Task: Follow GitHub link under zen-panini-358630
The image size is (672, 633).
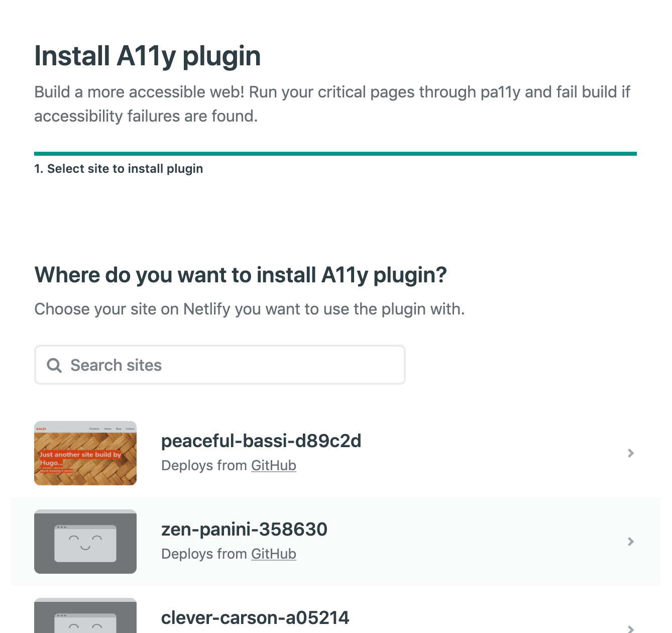Action: point(274,554)
